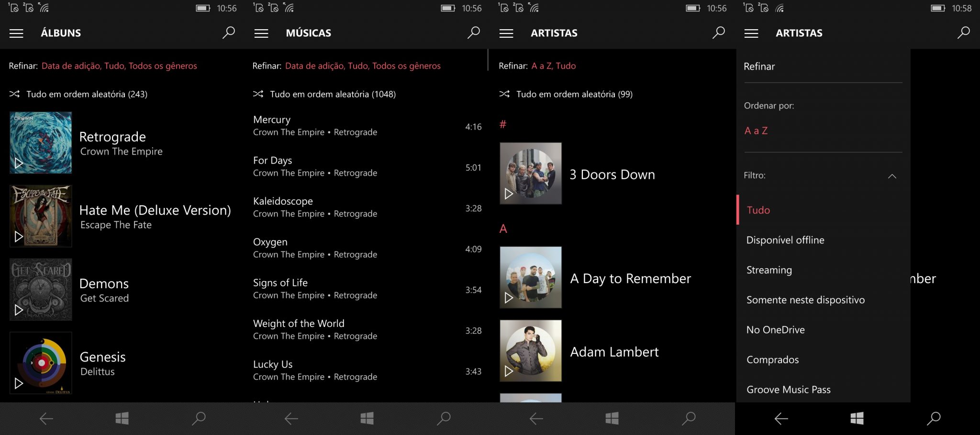
Task: Play Hate Me (Deluxe Version) album play icon
Action: [x=19, y=237]
